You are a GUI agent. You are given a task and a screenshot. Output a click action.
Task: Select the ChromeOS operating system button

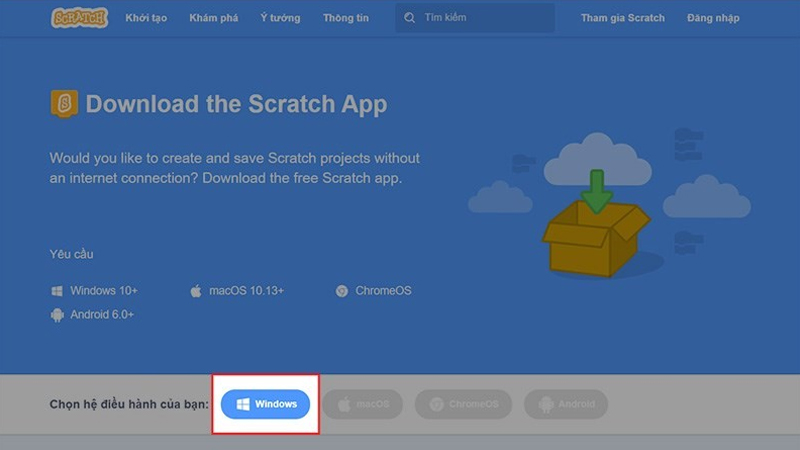tap(463, 404)
